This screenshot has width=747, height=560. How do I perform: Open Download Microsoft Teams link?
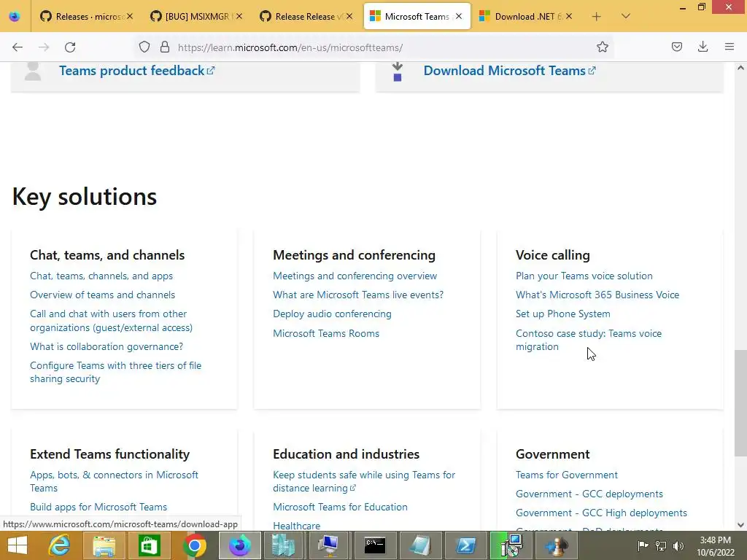tap(509, 71)
